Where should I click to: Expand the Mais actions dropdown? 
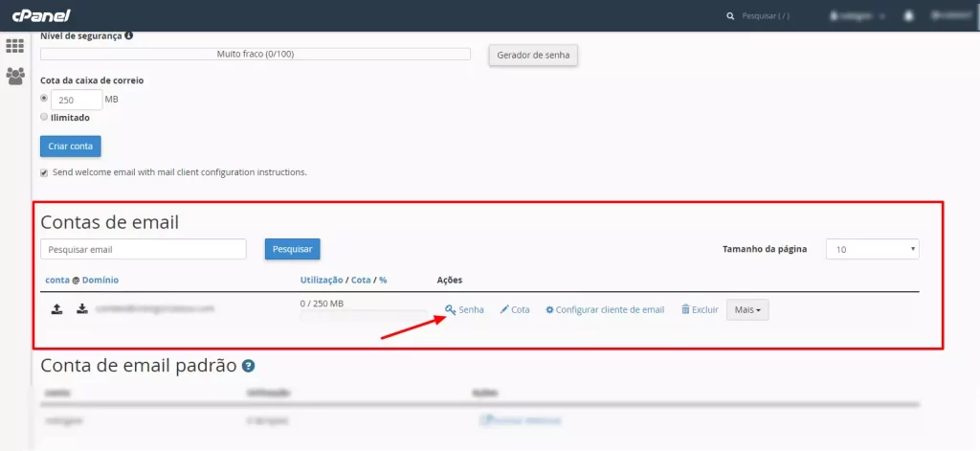point(747,310)
